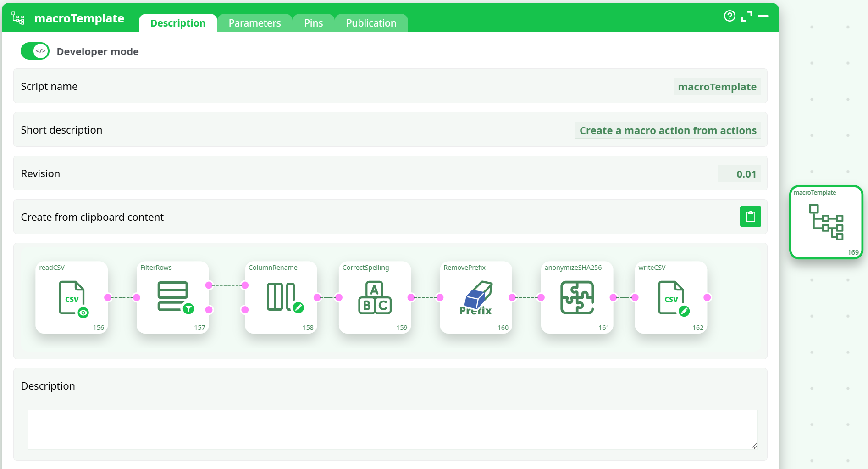
Task: Paste from clipboard using green clipboard button
Action: [750, 217]
